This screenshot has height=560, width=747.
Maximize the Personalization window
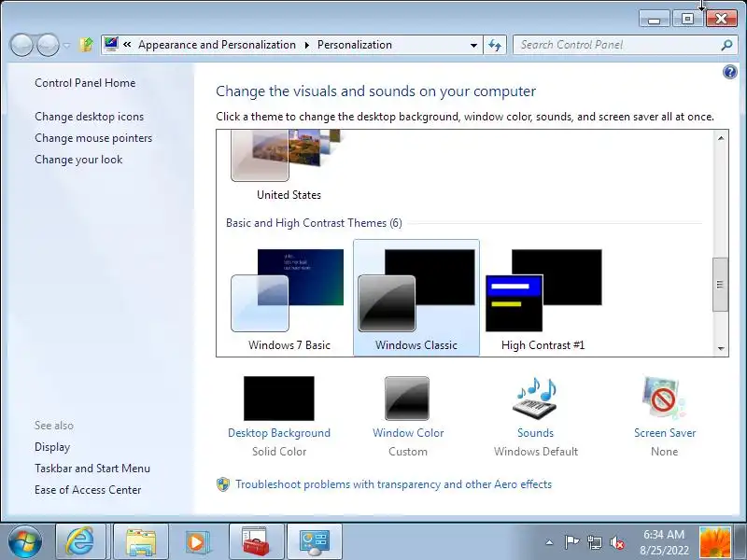pyautogui.click(x=687, y=19)
